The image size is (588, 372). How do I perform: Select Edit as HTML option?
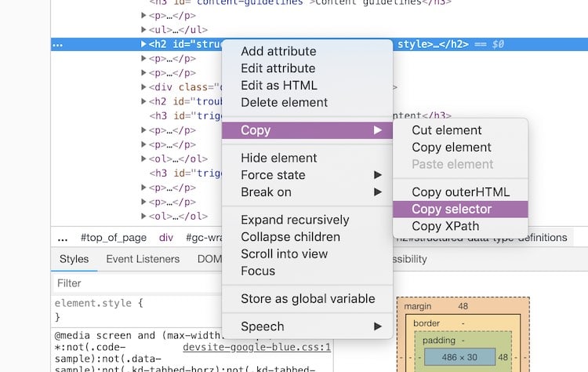pos(278,86)
